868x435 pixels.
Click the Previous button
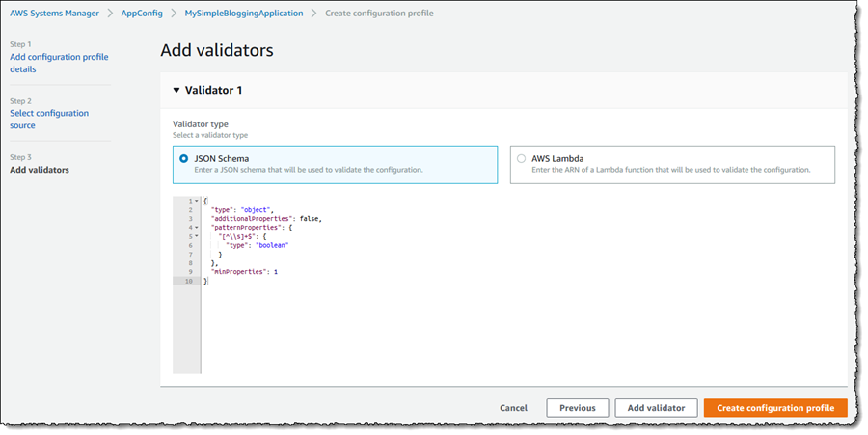click(x=578, y=408)
